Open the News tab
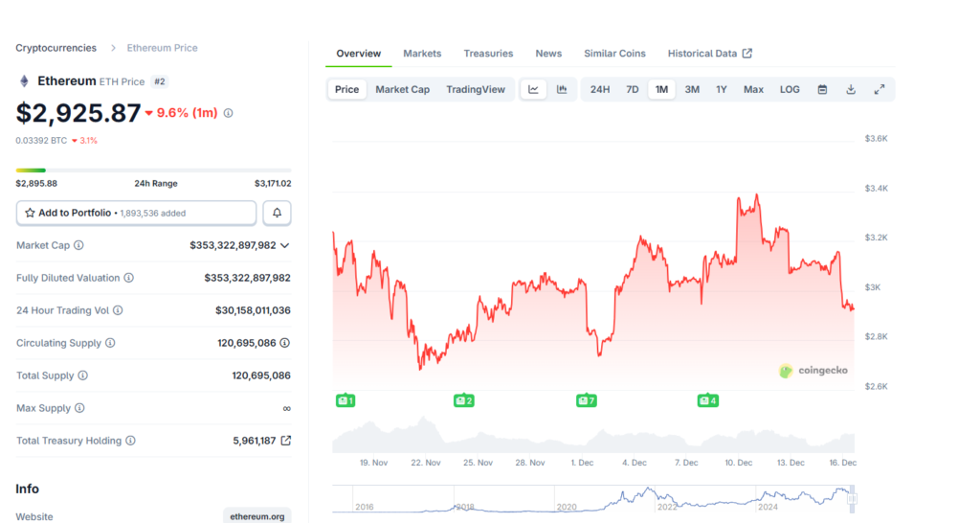Image resolution: width=980 pixels, height=523 pixels. tap(548, 54)
